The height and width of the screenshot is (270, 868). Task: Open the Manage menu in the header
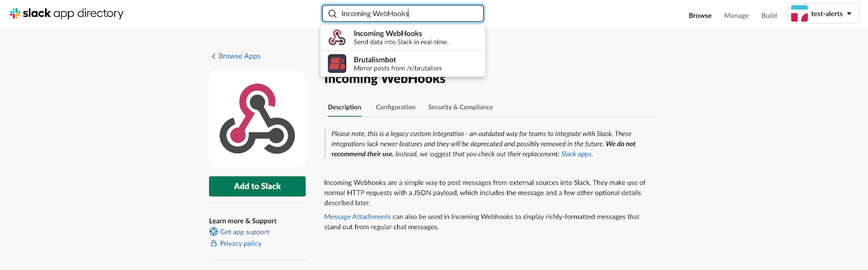click(736, 16)
